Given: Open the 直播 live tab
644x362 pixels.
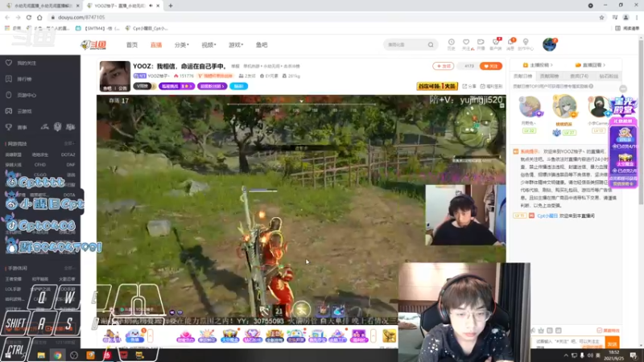Looking at the screenshot, I should pyautogui.click(x=156, y=45).
